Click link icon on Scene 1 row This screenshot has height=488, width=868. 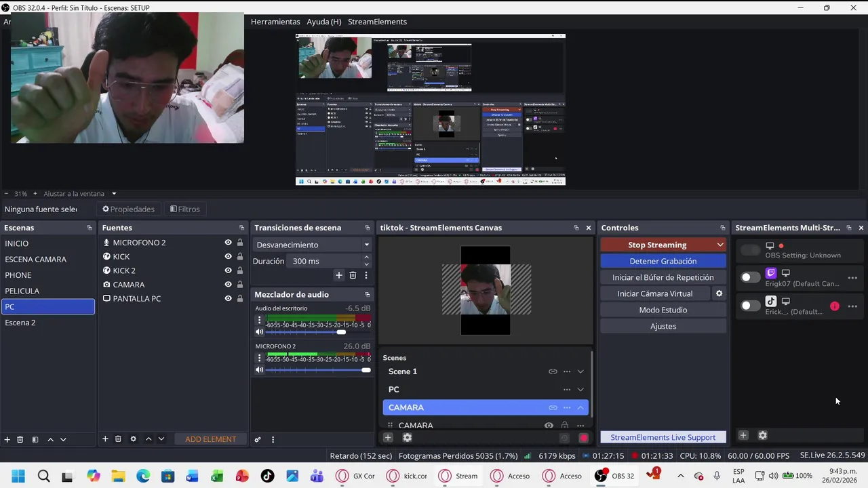point(553,371)
